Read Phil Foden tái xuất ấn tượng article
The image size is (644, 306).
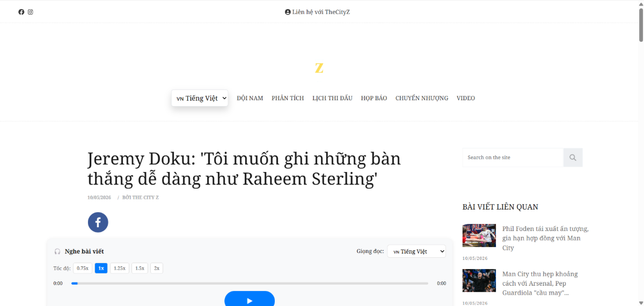(546, 238)
